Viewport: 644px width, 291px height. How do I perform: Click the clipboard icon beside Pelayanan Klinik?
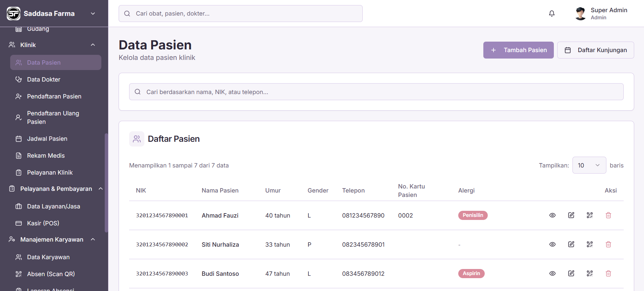19,173
